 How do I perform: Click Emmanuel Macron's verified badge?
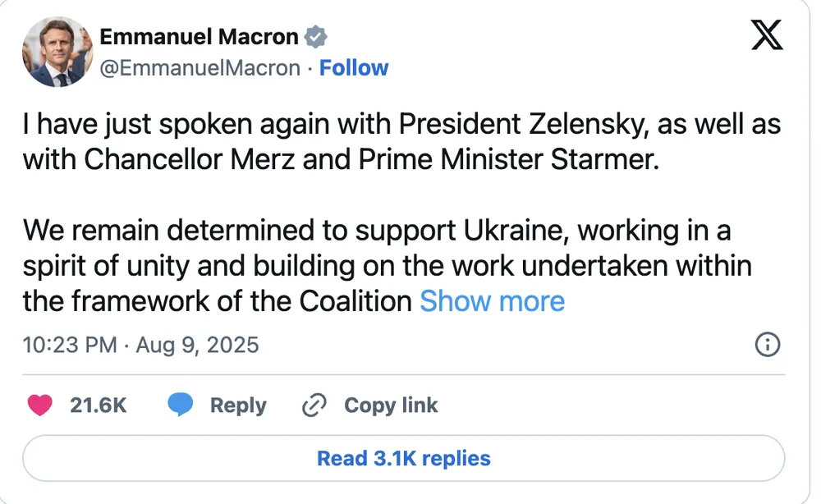[x=316, y=35]
